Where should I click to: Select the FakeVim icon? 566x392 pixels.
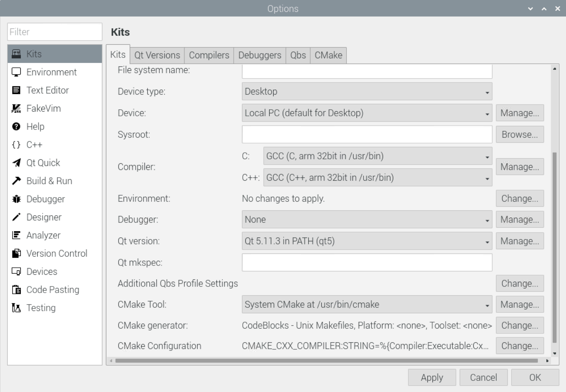click(x=16, y=108)
